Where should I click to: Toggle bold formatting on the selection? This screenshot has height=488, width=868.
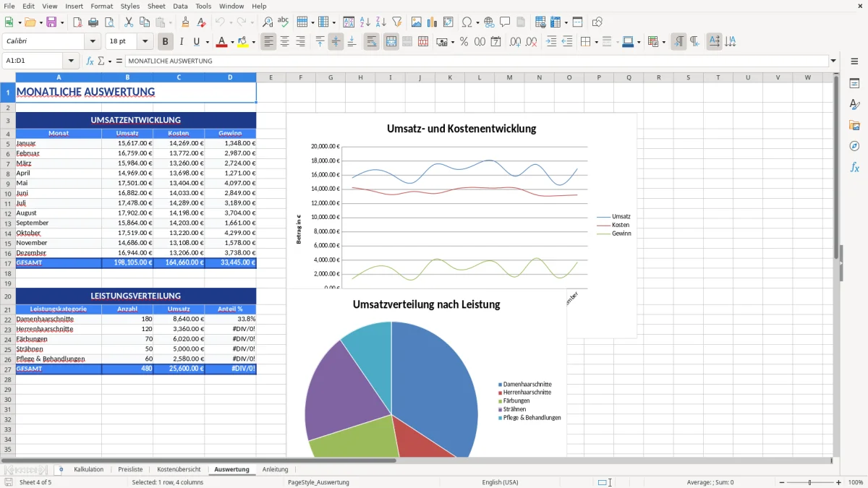(x=165, y=41)
